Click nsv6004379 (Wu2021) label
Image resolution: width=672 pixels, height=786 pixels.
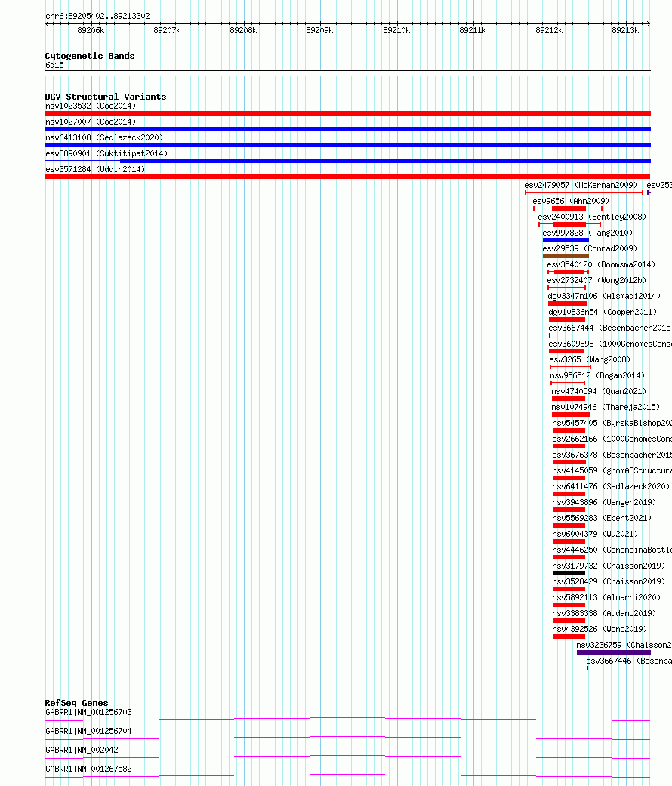pos(595,535)
